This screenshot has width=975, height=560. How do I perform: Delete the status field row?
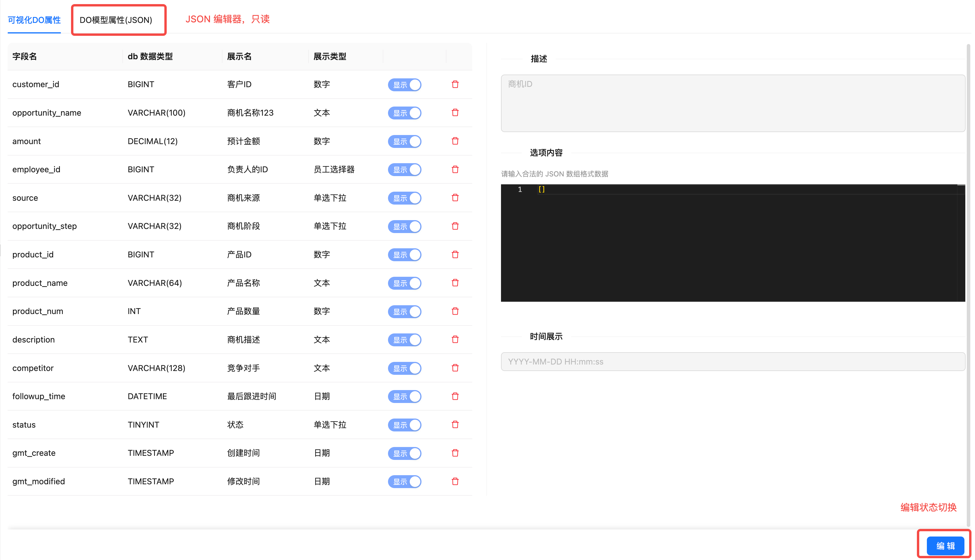coord(455,425)
